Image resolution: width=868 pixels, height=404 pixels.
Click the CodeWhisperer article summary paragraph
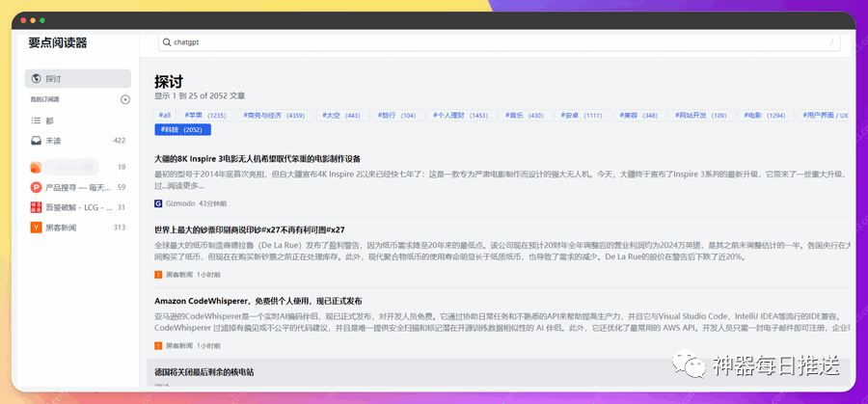point(502,321)
